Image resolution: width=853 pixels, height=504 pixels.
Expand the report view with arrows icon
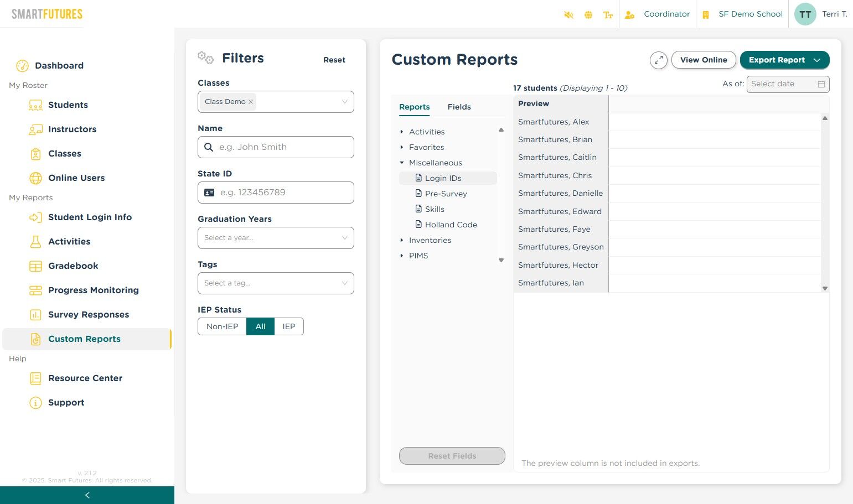(659, 60)
